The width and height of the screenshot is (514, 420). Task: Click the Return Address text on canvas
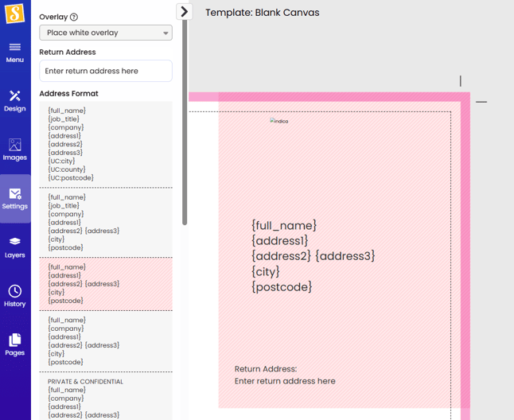click(285, 375)
